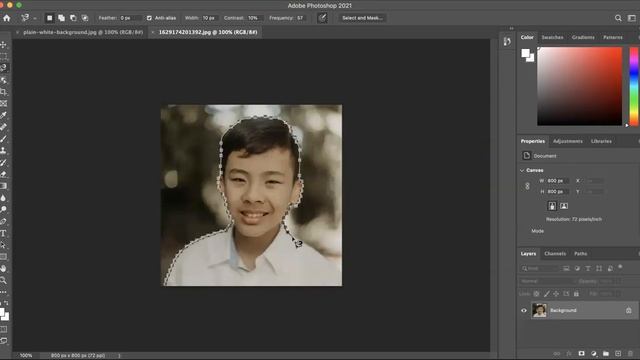Click the Intersect with Selection icon
The width and height of the screenshot is (640, 360).
(x=85, y=18)
